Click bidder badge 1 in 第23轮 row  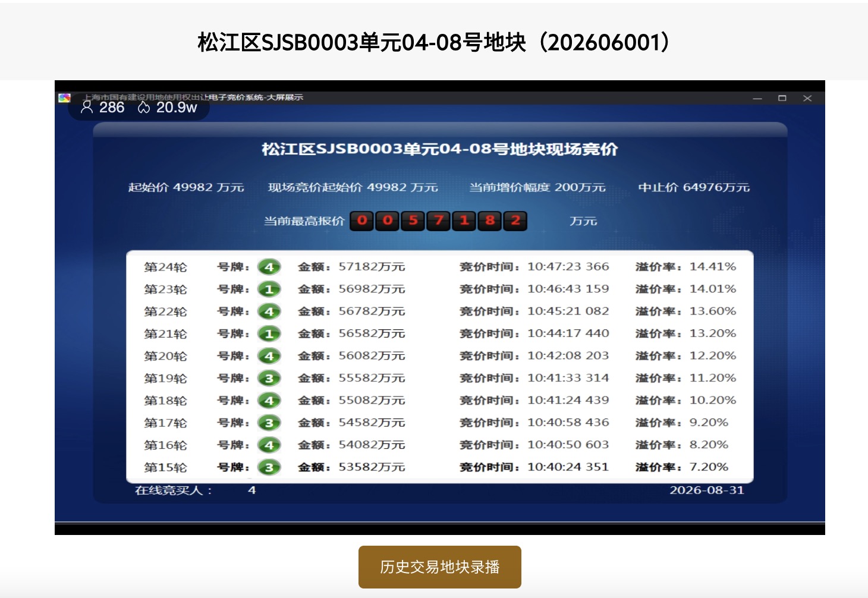coord(269,289)
